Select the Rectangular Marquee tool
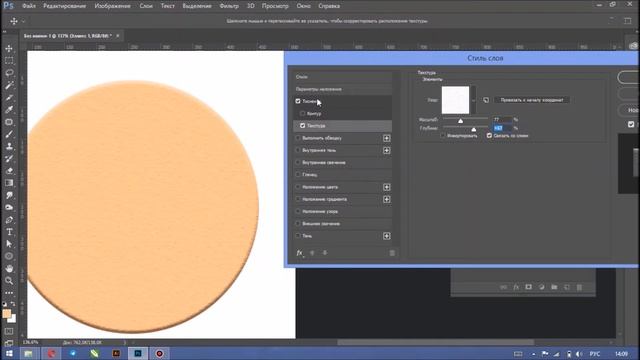The image size is (640, 360). click(x=9, y=61)
